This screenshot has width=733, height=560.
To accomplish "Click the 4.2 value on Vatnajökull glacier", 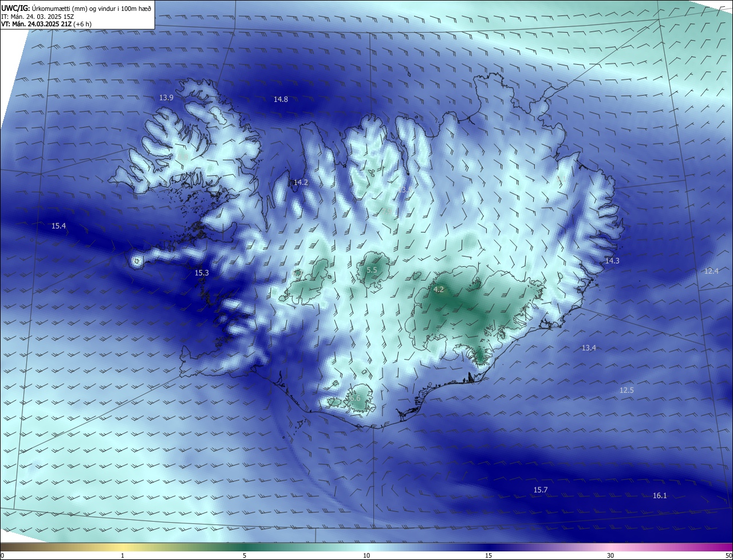I will (x=439, y=290).
